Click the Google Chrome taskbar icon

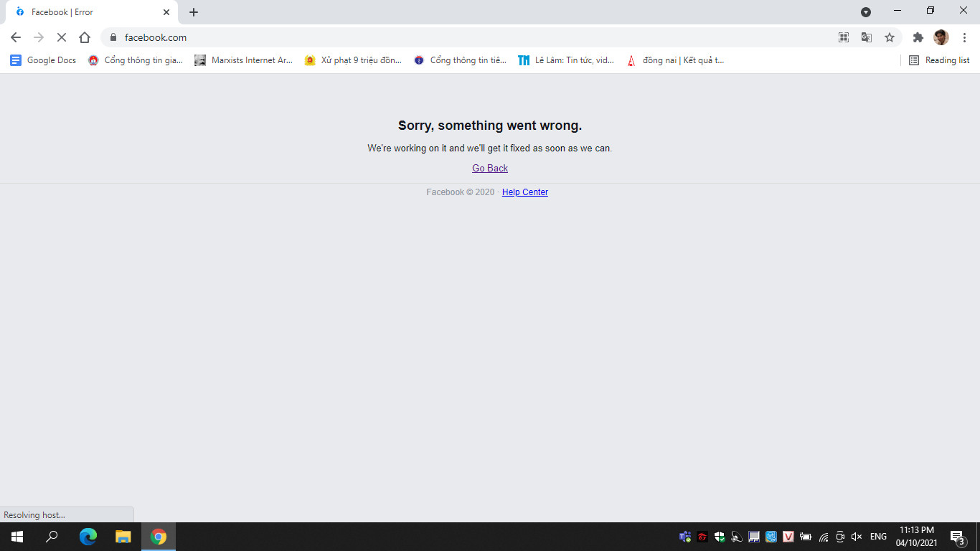click(x=159, y=537)
